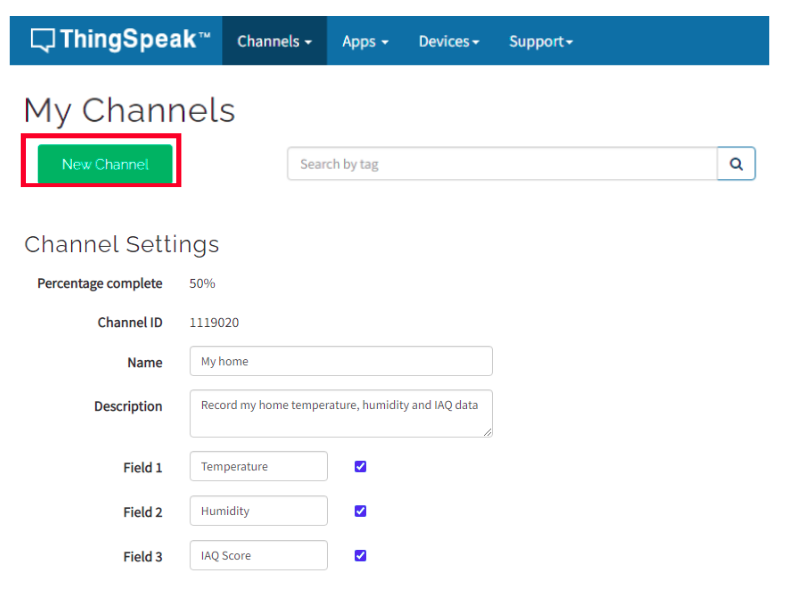Open the Devices dropdown in navbar
Screen dimensions: 793x606
pos(449,41)
